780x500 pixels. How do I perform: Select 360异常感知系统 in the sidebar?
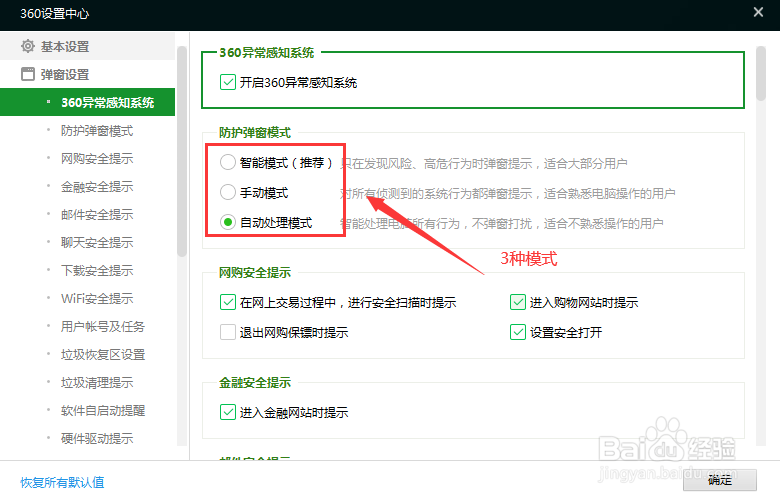point(88,102)
